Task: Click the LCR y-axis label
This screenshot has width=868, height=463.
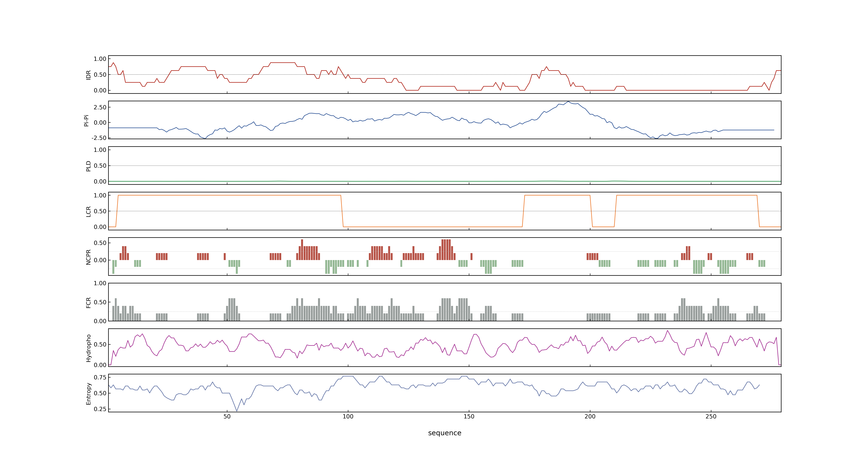Action: 88,211
